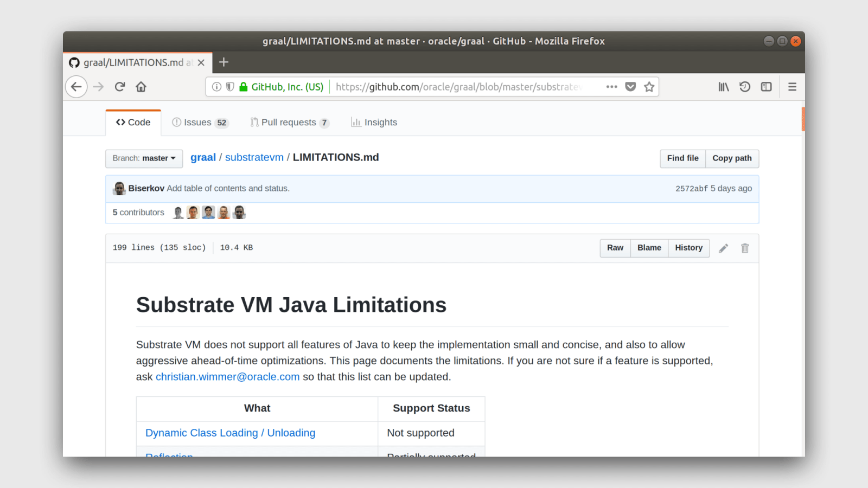Image resolution: width=868 pixels, height=488 pixels.
Task: Click the green padlock security icon
Action: [244, 87]
